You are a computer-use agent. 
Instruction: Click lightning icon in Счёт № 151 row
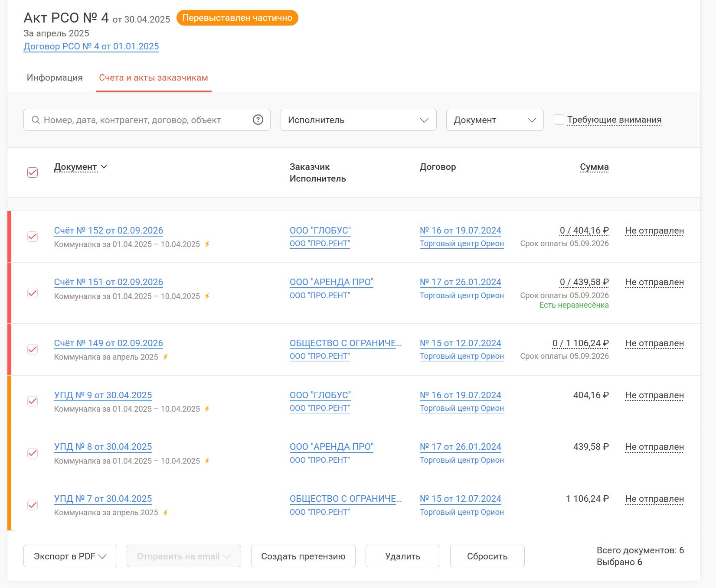(207, 296)
